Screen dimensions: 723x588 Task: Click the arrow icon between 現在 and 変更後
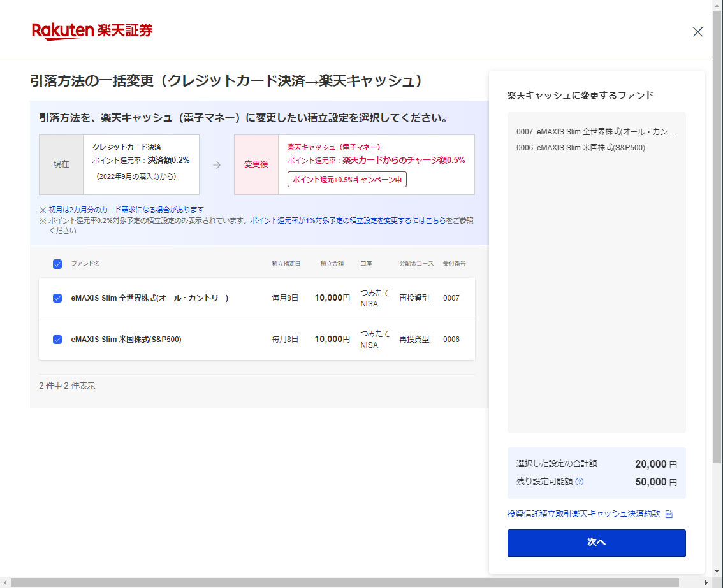point(217,164)
